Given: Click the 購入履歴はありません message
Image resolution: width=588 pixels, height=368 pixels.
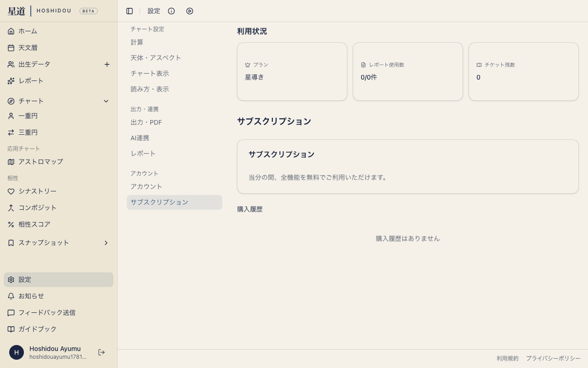Looking at the screenshot, I should (408, 238).
